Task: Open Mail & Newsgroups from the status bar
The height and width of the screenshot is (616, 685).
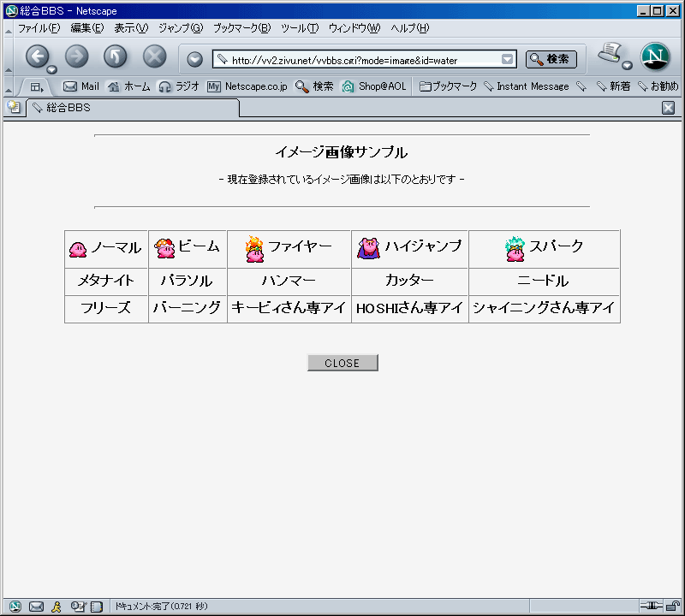Action: pos(36,606)
